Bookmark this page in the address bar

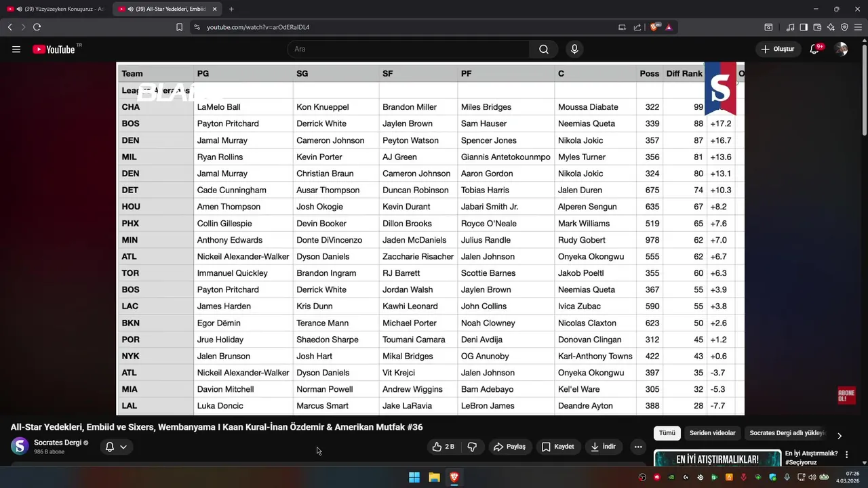pos(179,27)
